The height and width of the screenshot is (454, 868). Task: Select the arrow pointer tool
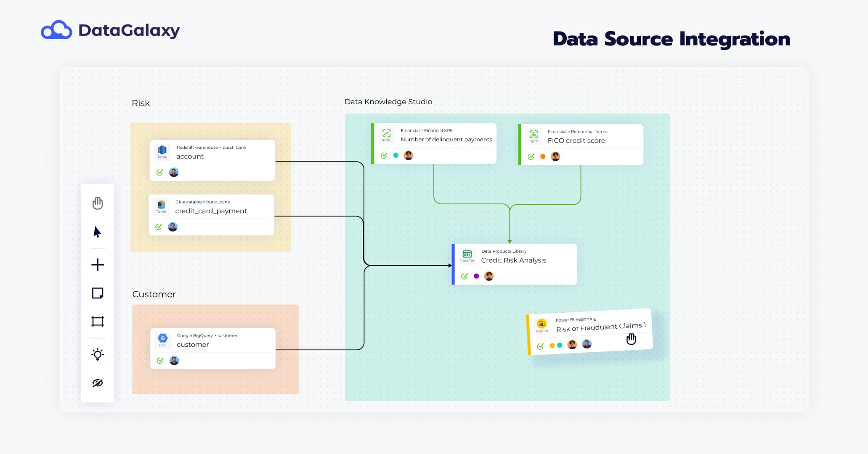(x=97, y=232)
